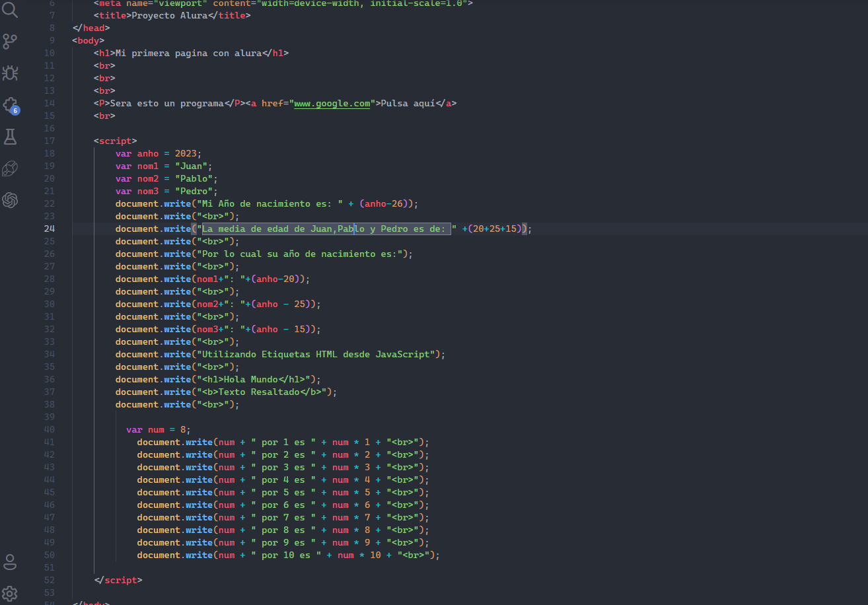Click the (anho - 15) expression on line 32

tap(283, 329)
